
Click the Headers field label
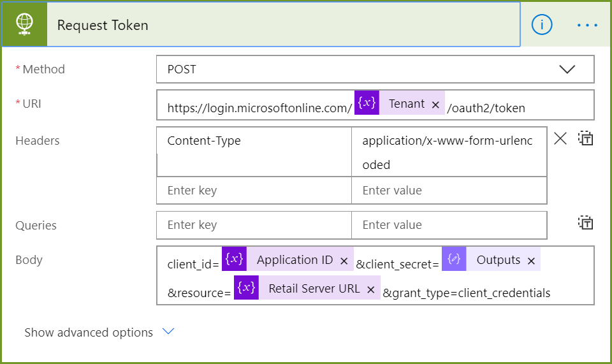(x=38, y=140)
